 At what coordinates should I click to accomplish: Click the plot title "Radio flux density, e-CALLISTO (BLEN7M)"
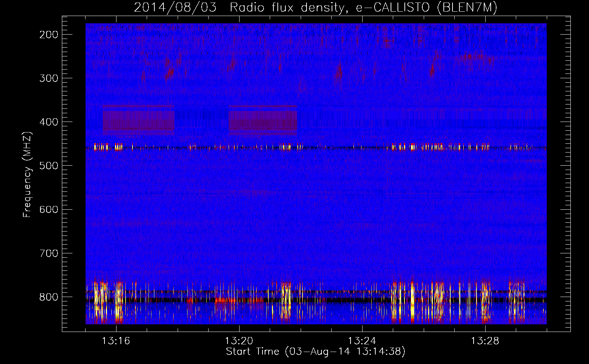363,8
